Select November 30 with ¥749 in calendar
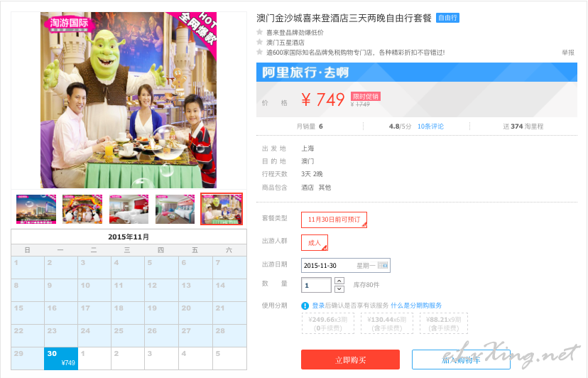The width and height of the screenshot is (588, 378). click(x=61, y=359)
